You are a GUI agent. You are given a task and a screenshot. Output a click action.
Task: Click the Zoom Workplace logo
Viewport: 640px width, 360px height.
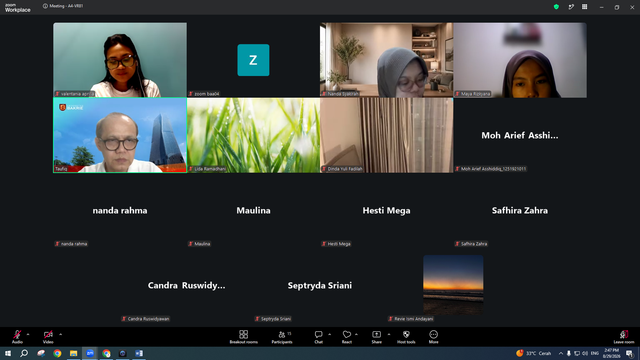[18, 8]
